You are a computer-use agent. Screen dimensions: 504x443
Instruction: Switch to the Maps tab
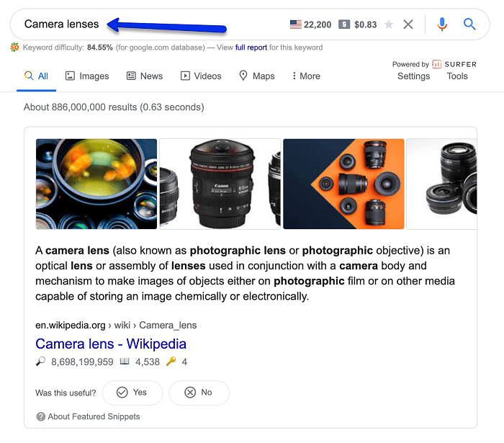[257, 76]
